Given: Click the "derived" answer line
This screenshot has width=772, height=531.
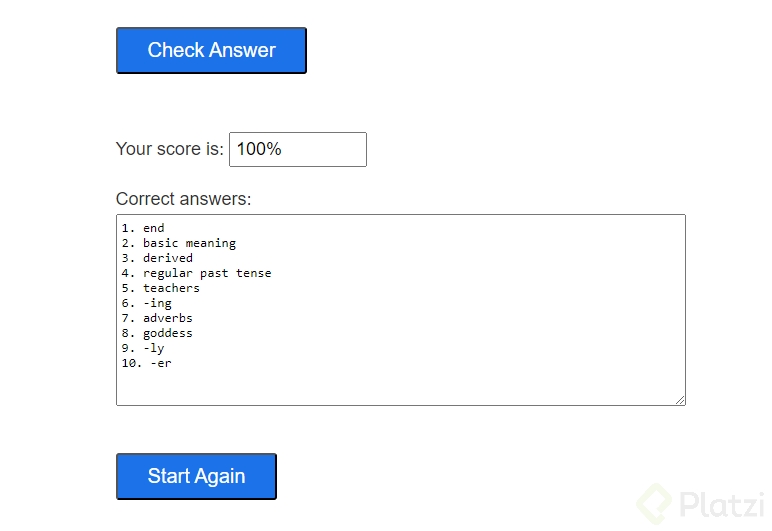Looking at the screenshot, I should 168,258.
